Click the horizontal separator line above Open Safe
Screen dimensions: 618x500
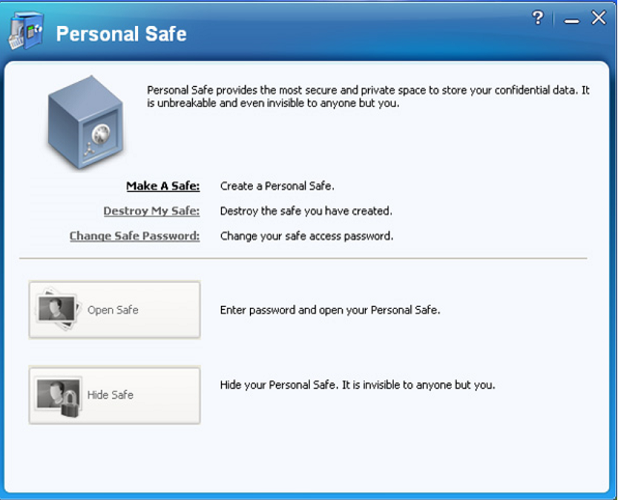click(x=303, y=258)
